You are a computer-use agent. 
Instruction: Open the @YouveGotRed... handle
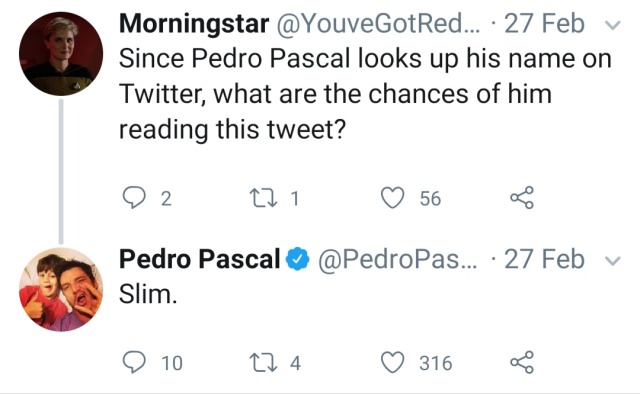[x=379, y=24]
